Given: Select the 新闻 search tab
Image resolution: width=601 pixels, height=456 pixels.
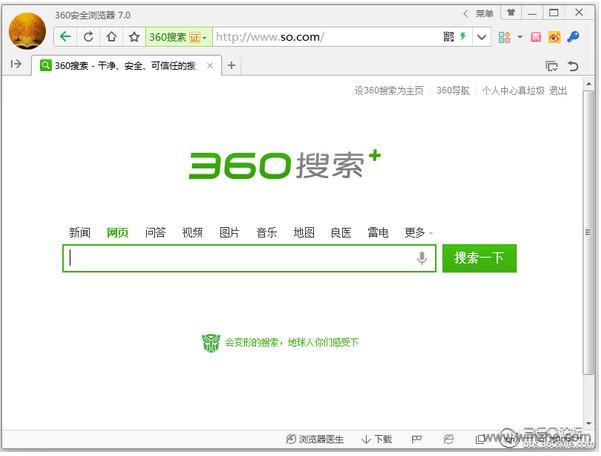Looking at the screenshot, I should [80, 233].
